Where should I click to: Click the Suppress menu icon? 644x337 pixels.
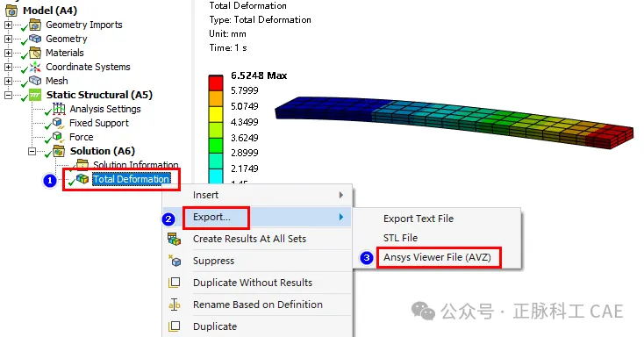174,261
